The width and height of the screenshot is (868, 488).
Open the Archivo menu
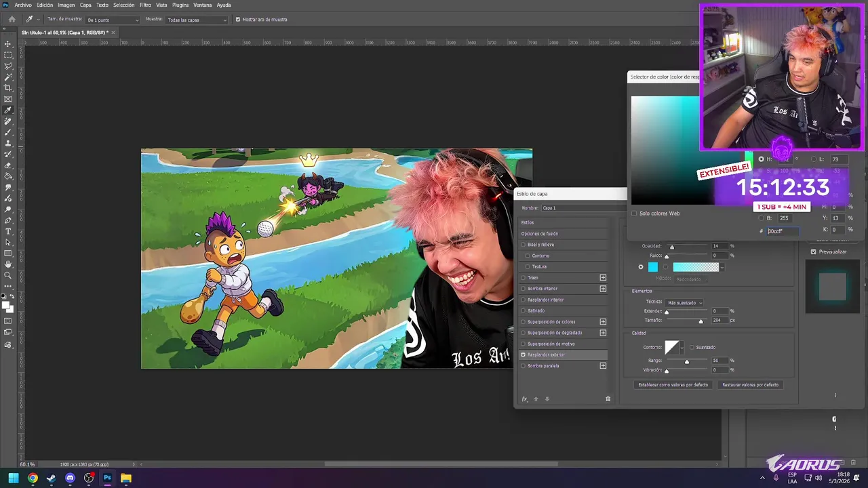23,5
